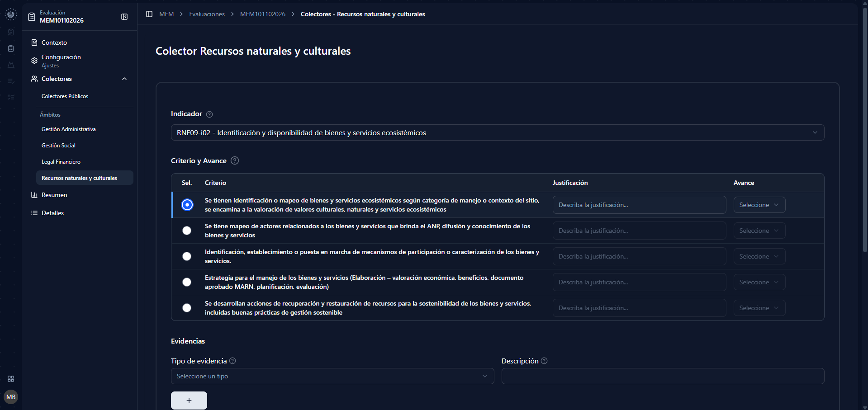Click the El Salvador emblem logo
868x410 pixels.
(11, 14)
